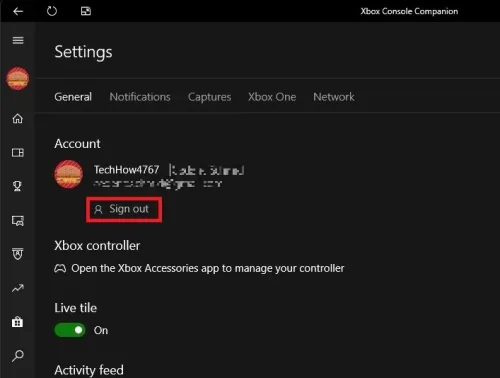Open Achievements trophy icon
Screen dimensions: 500x378
click(17, 186)
